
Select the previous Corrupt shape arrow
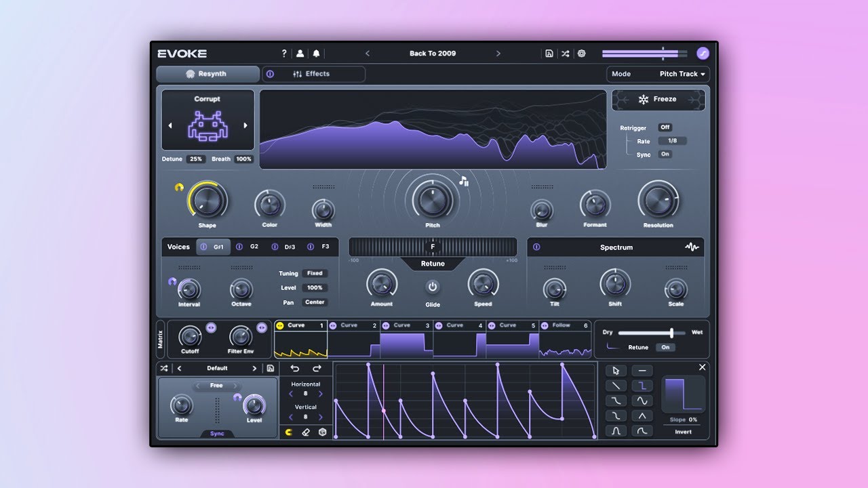(x=170, y=125)
